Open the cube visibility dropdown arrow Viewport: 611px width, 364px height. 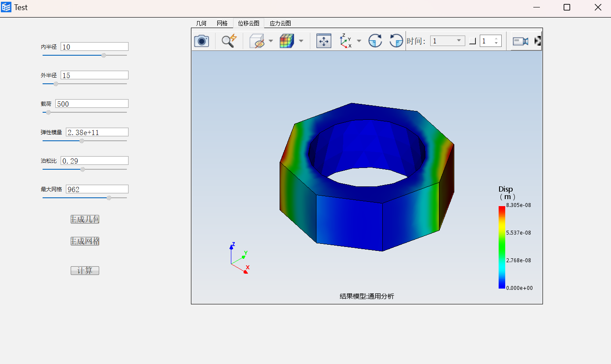[271, 41]
